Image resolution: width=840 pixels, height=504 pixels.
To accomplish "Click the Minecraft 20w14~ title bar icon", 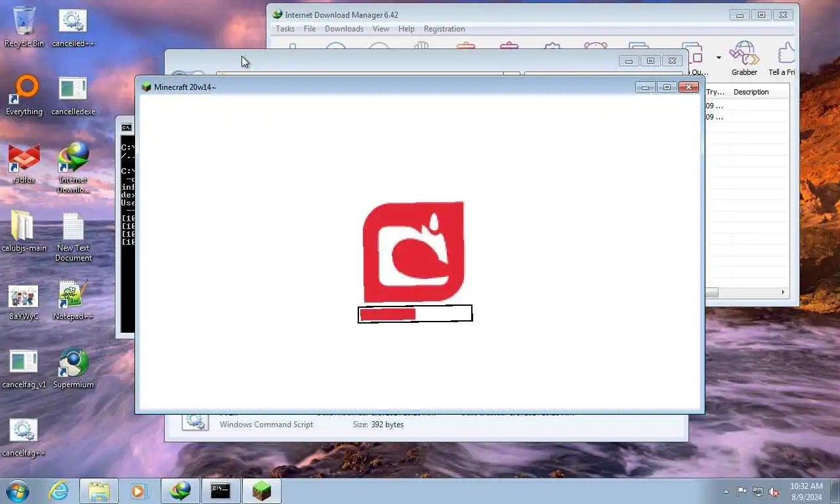I will click(x=146, y=87).
